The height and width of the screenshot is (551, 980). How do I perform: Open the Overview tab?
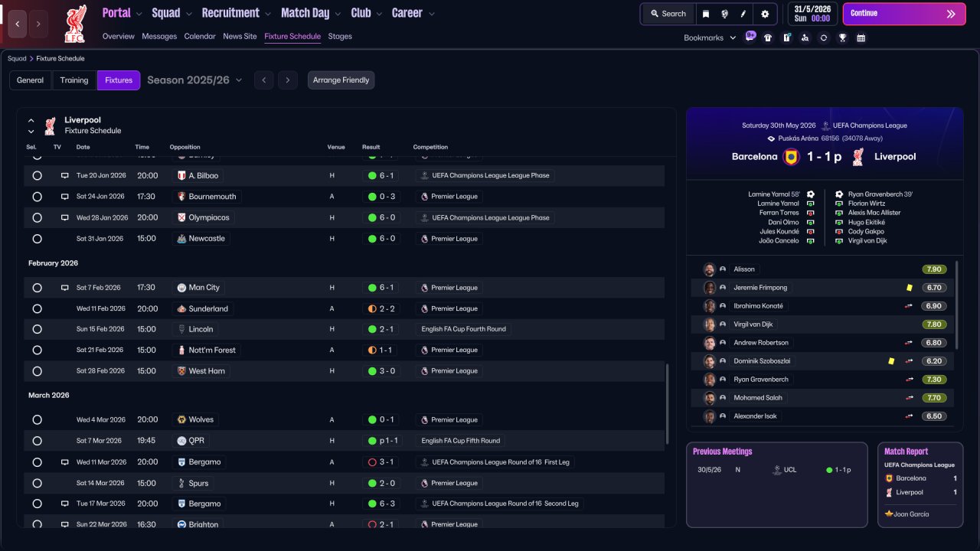[118, 36]
